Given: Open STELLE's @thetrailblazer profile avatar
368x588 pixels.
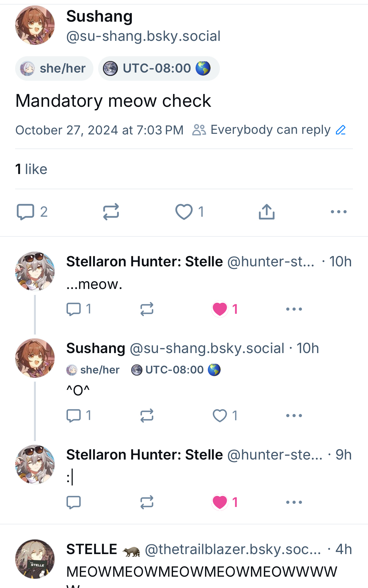Looking at the screenshot, I should coord(35,559).
